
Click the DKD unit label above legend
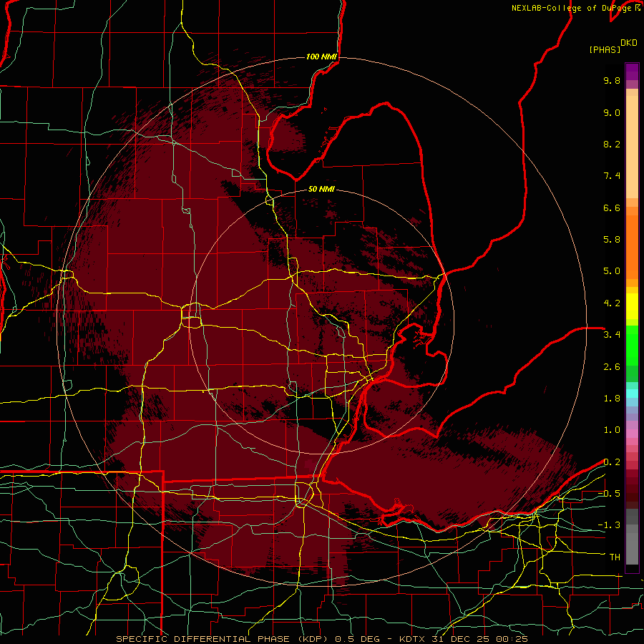629,43
